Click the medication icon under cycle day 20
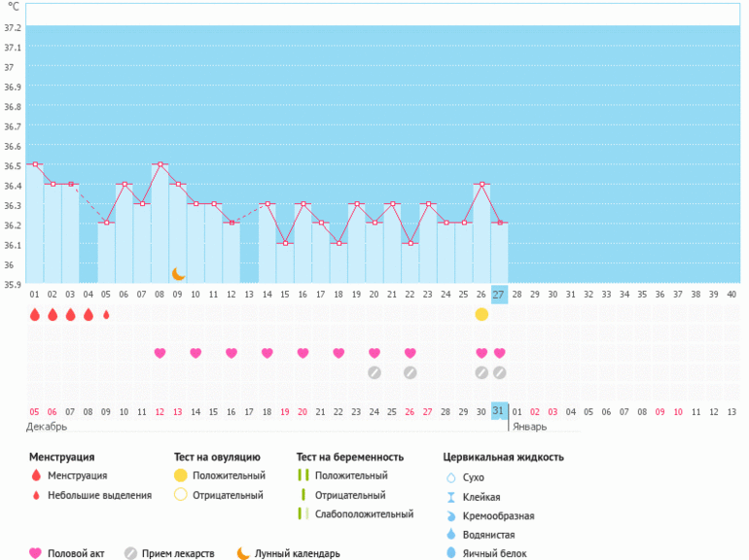Screen dimensions: 749x560 click(374, 372)
